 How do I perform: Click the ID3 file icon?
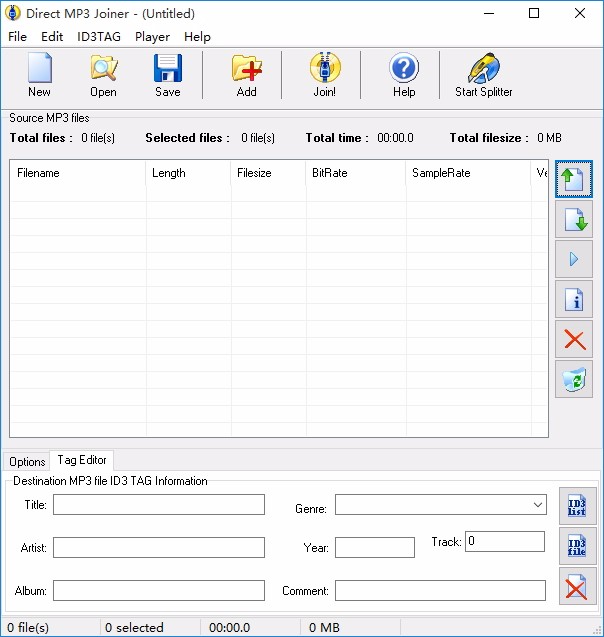pyautogui.click(x=577, y=546)
